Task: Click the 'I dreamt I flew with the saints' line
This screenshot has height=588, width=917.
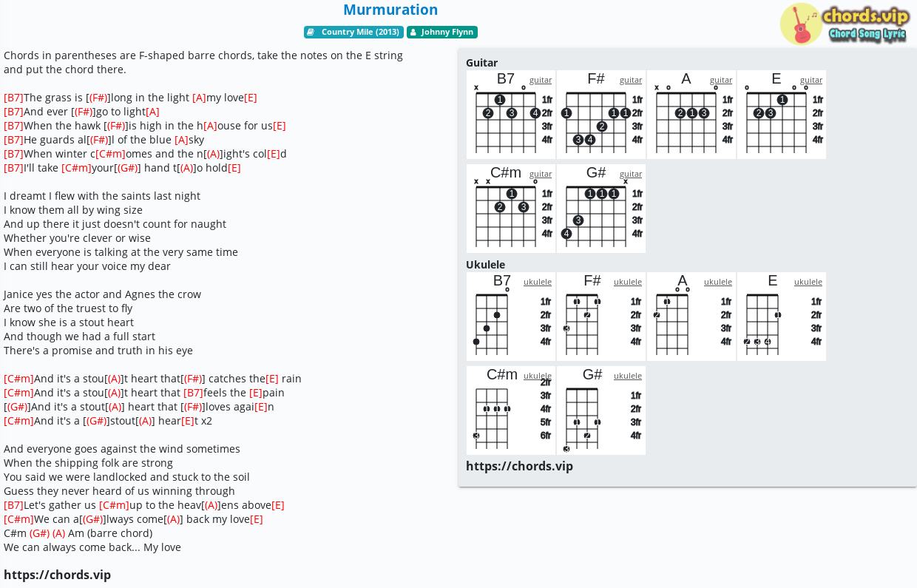Action: point(102,196)
